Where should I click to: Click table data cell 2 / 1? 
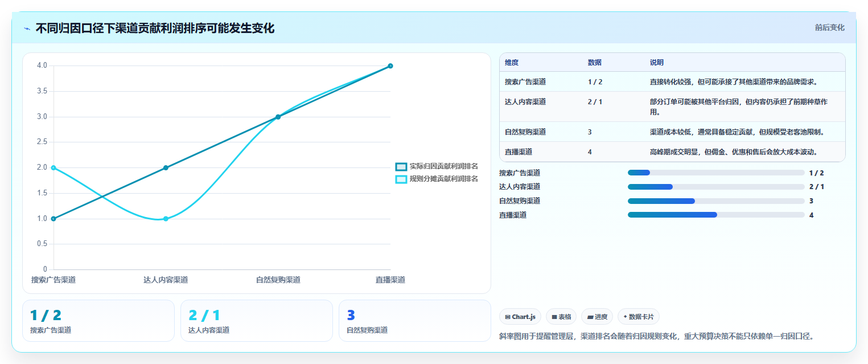point(595,101)
